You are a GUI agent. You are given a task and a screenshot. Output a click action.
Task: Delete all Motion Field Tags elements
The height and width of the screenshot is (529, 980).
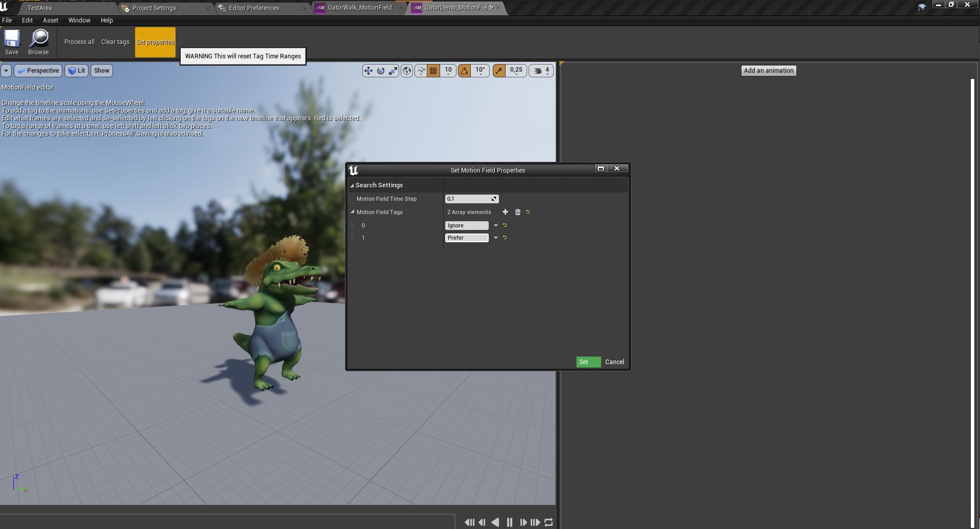tap(517, 212)
